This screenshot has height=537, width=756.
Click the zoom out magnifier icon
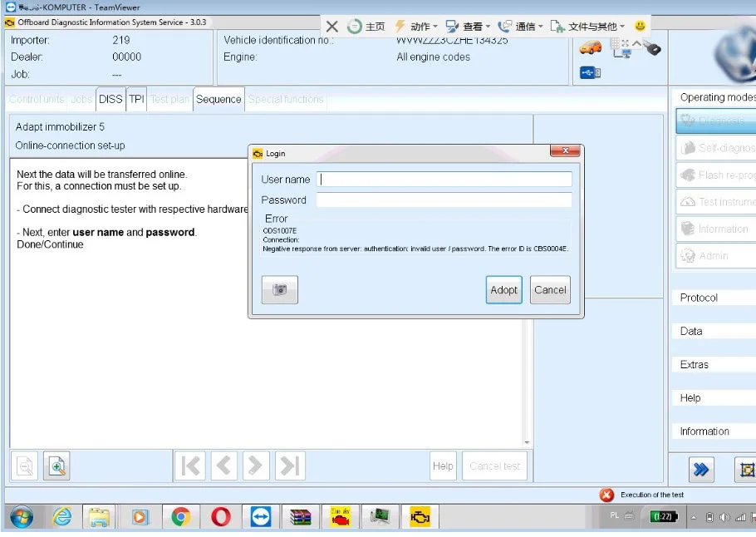coord(25,466)
